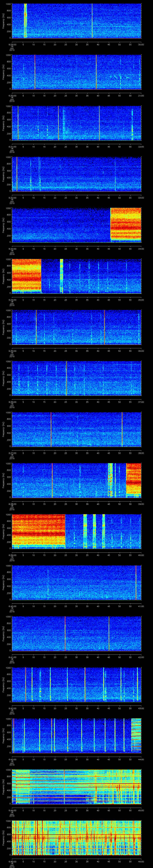Click the "6:41:00" start time label
Image resolution: width=153 pixels, height=868 pixels.
(12, 657)
